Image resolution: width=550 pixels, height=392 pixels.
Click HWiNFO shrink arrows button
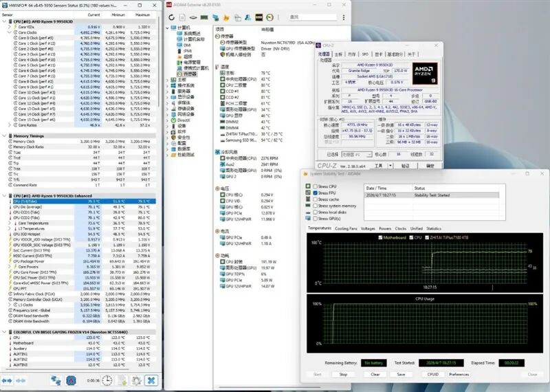coord(21,380)
